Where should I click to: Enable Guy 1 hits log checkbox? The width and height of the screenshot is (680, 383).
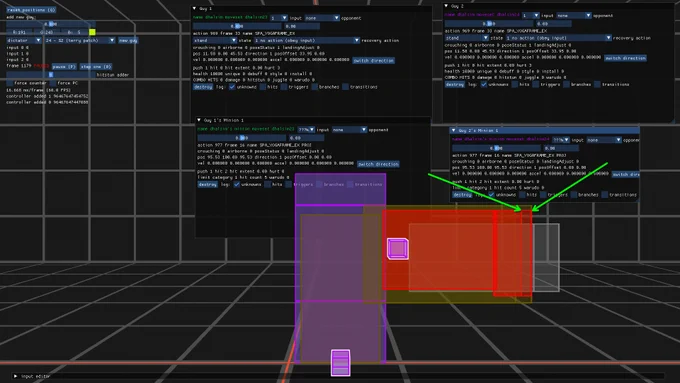coord(263,87)
